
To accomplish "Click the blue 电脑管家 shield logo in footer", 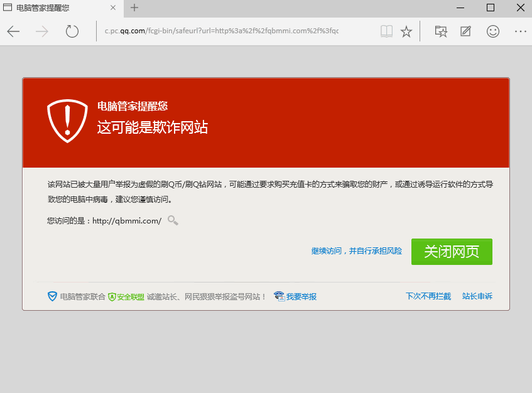I will pyautogui.click(x=52, y=297).
